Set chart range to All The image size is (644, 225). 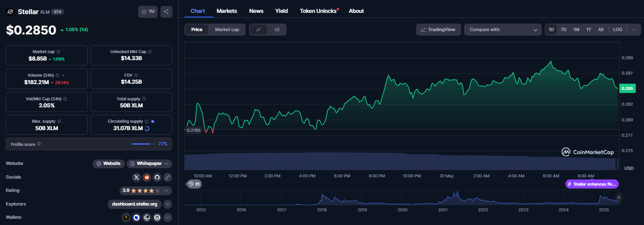[601, 29]
